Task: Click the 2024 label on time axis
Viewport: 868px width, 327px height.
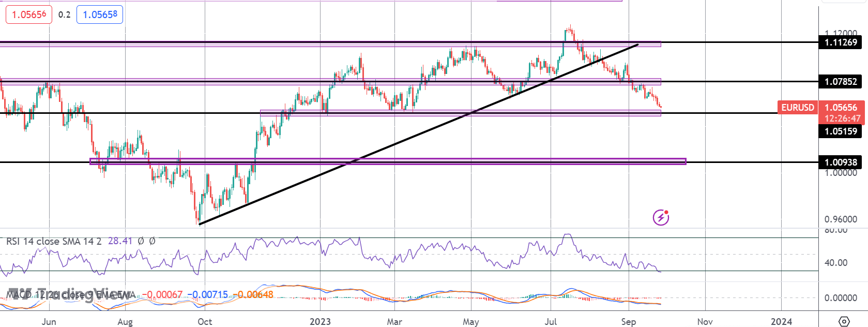Action: pyautogui.click(x=781, y=321)
